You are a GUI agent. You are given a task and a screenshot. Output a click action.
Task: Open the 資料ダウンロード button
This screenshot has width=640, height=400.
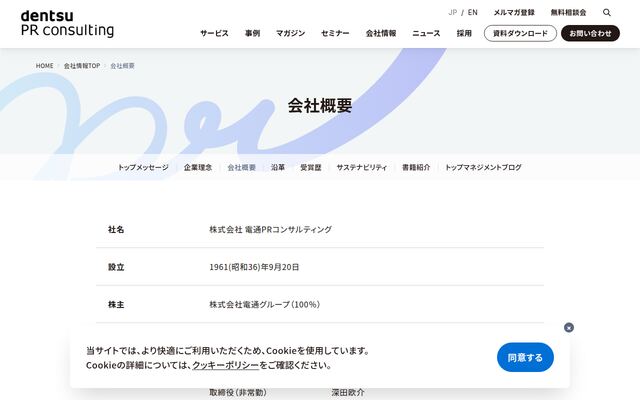pos(520,33)
